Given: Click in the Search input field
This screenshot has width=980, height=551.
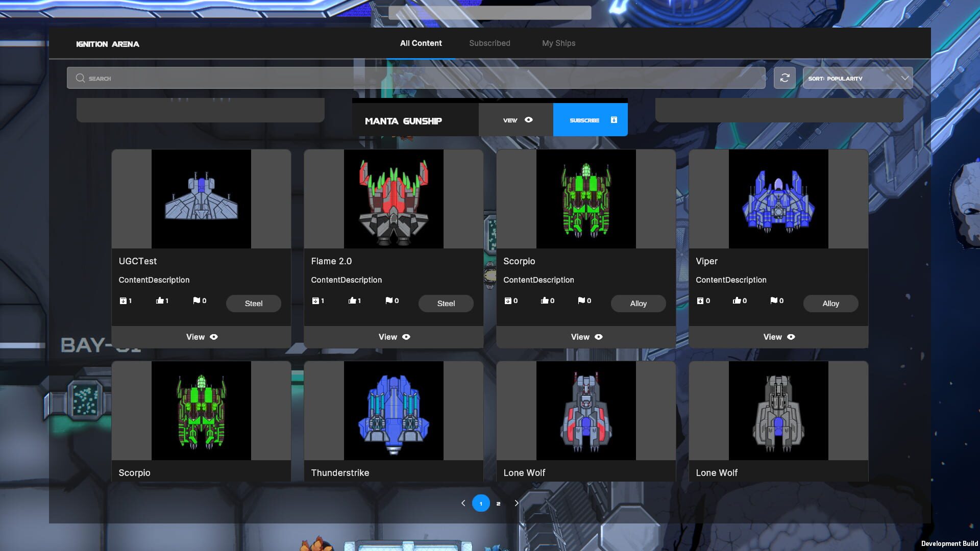Looking at the screenshot, I should (x=416, y=78).
